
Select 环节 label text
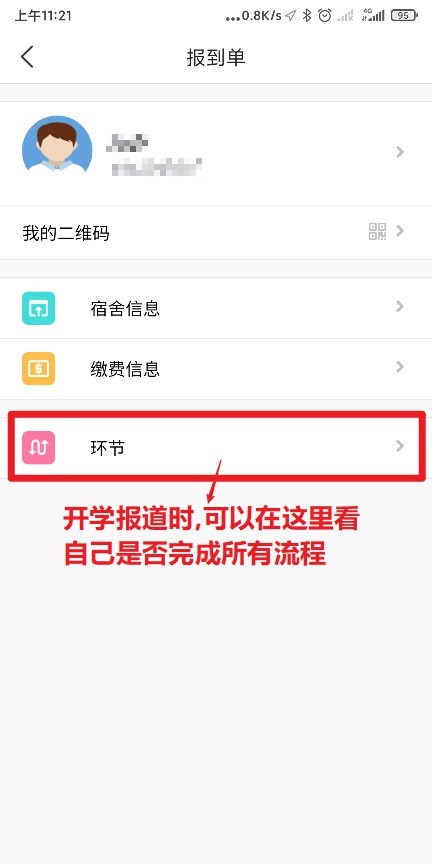click(107, 447)
